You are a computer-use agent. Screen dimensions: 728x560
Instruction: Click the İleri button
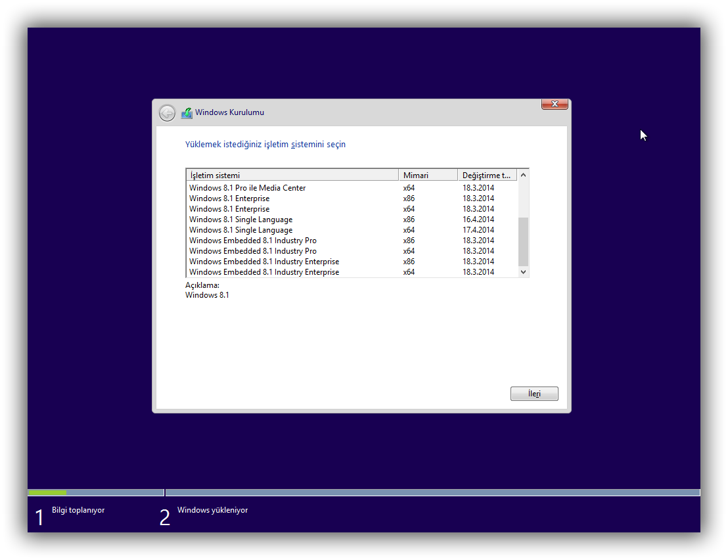534,394
